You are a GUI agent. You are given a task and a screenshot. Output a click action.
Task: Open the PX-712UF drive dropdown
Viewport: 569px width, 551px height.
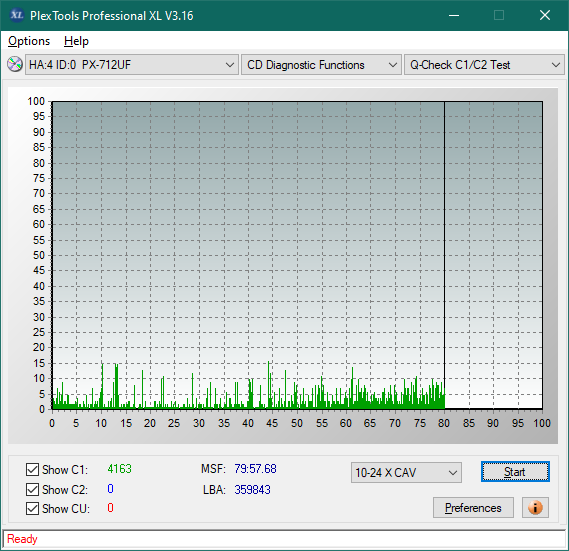point(132,65)
